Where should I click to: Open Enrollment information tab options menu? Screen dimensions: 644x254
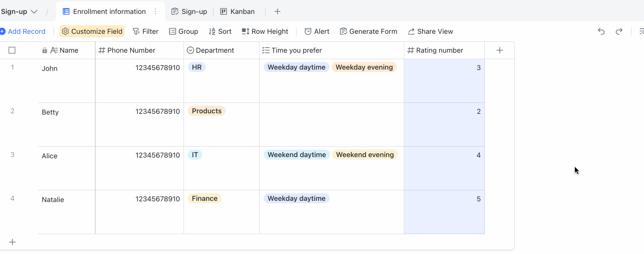pos(156,11)
